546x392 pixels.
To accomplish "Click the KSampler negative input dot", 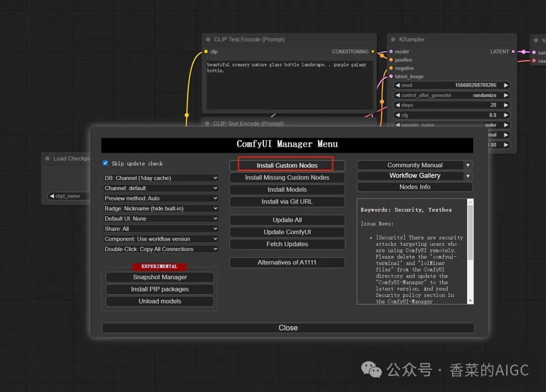I will coord(391,68).
